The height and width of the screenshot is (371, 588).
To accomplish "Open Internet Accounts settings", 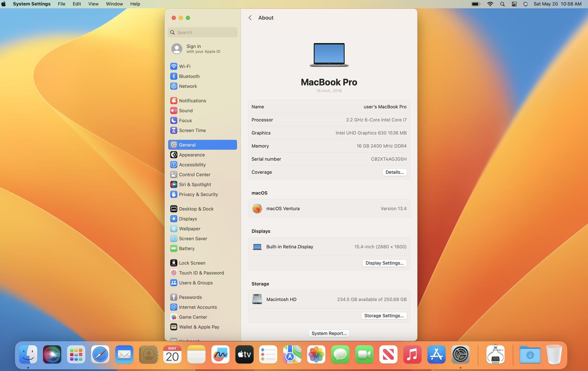I will pyautogui.click(x=202, y=307).
